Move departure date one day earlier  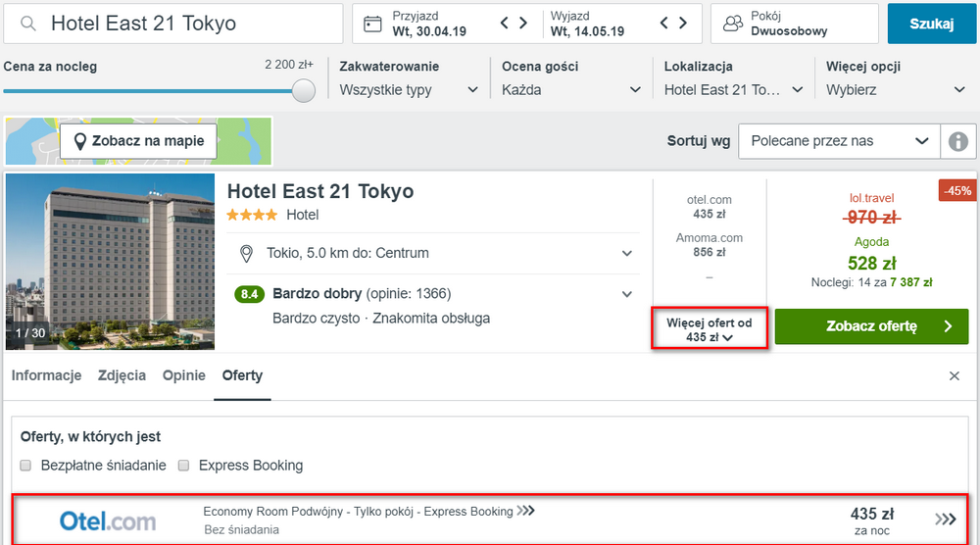click(x=663, y=24)
